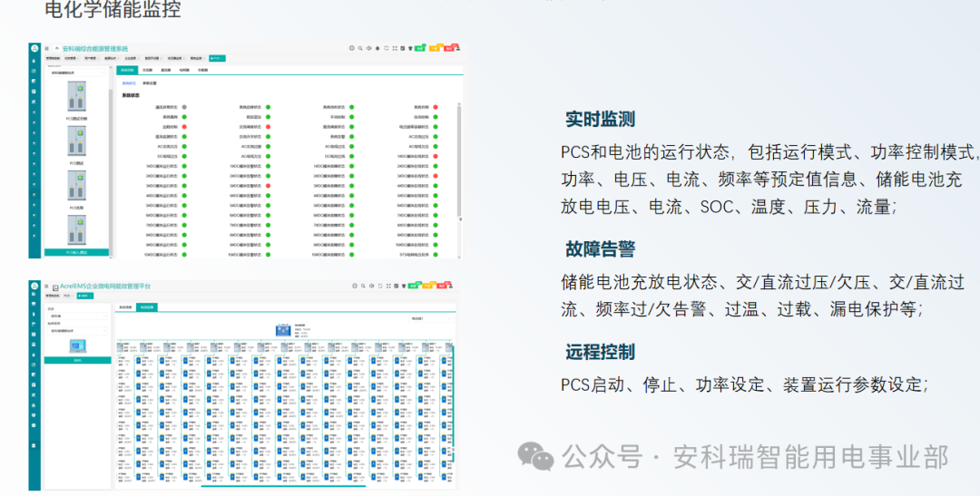The height and width of the screenshot is (496, 980).
Task: Click the refresh icon in the 安科瑞综合能源管理系统 header
Action: (387, 48)
